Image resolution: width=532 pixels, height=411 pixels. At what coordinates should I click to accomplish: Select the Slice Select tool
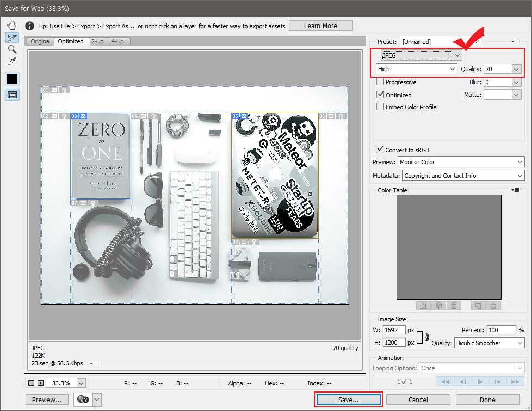(12, 38)
